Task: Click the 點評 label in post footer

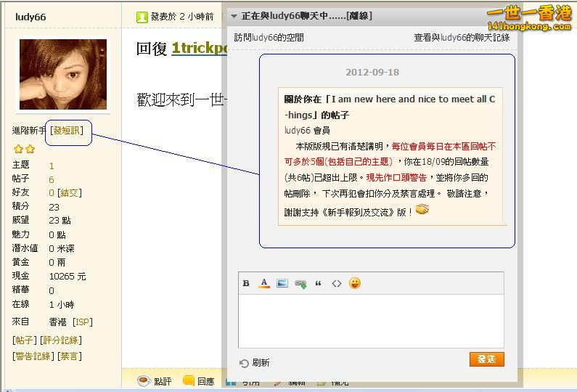Action: [163, 381]
